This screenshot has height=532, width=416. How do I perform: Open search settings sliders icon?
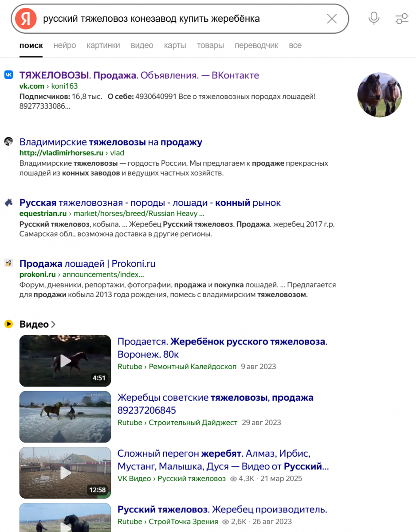[402, 19]
